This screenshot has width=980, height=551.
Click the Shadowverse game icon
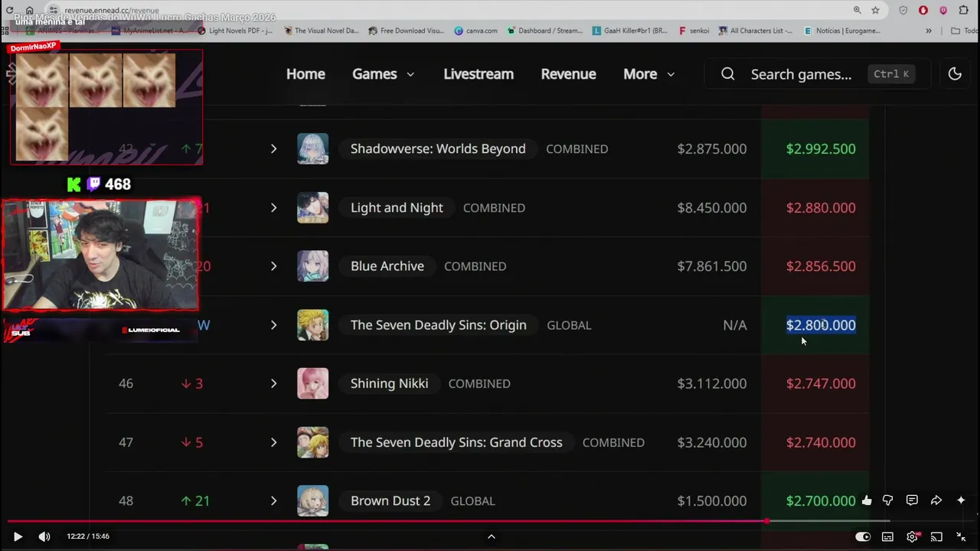coord(312,148)
